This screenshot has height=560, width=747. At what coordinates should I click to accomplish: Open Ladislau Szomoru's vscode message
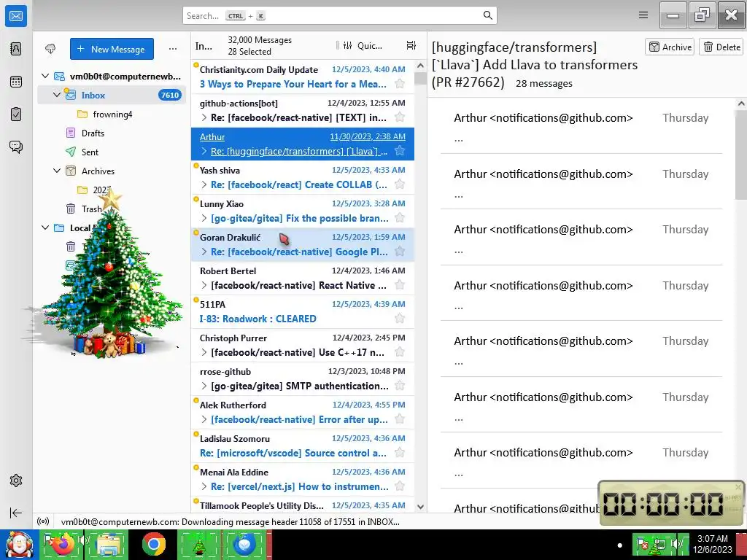click(303, 446)
